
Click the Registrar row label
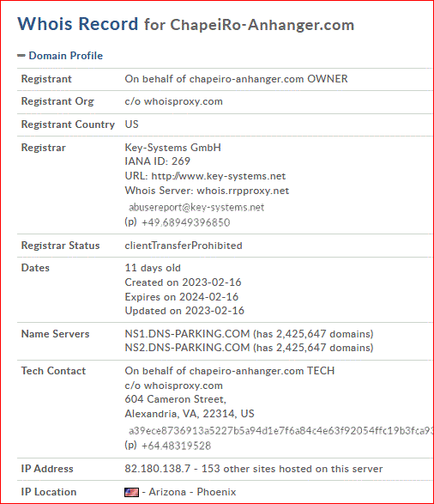44,148
